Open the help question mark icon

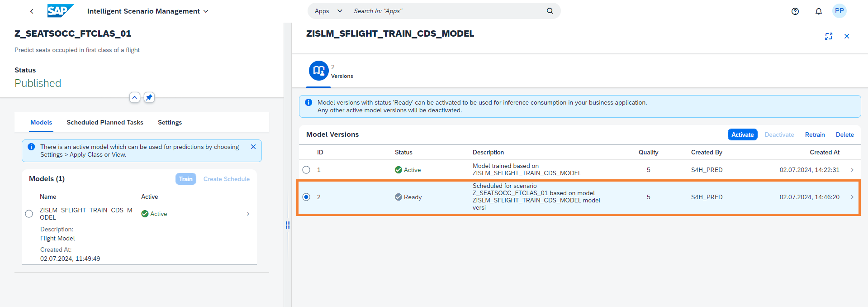[795, 11]
